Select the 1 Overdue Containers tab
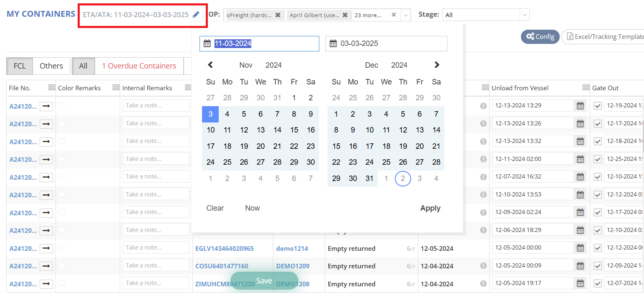This screenshot has height=293, width=644. pos(139,66)
